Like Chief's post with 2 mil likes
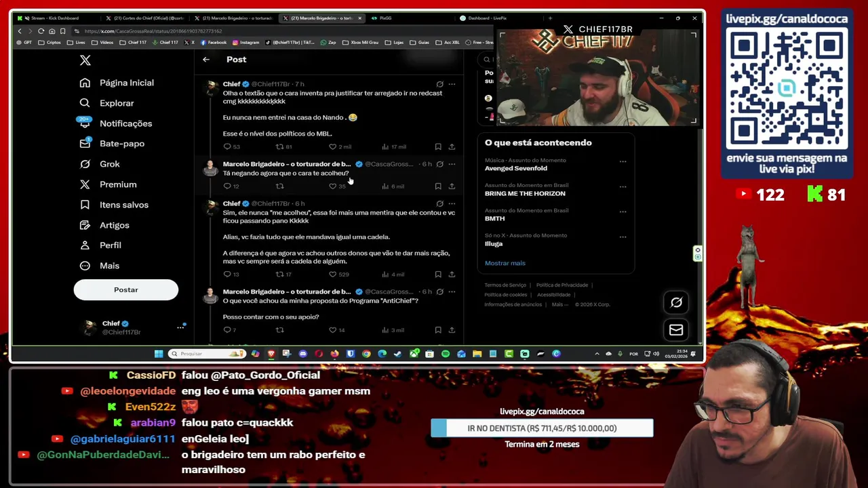The image size is (868, 488). pyautogui.click(x=340, y=146)
